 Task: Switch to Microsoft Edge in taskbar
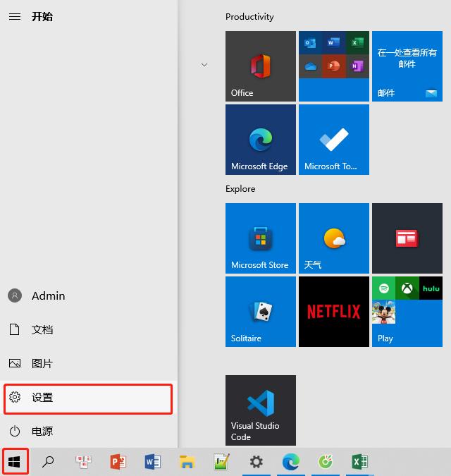pyautogui.click(x=291, y=462)
